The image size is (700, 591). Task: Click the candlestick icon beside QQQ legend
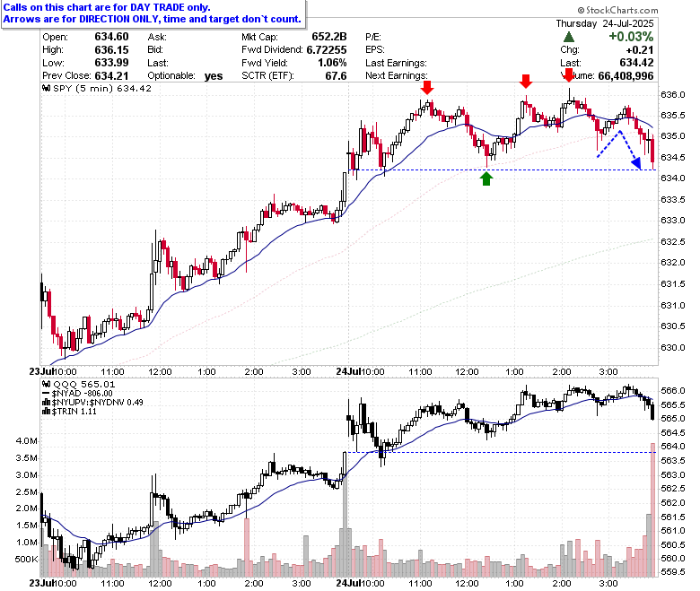pyautogui.click(x=45, y=382)
